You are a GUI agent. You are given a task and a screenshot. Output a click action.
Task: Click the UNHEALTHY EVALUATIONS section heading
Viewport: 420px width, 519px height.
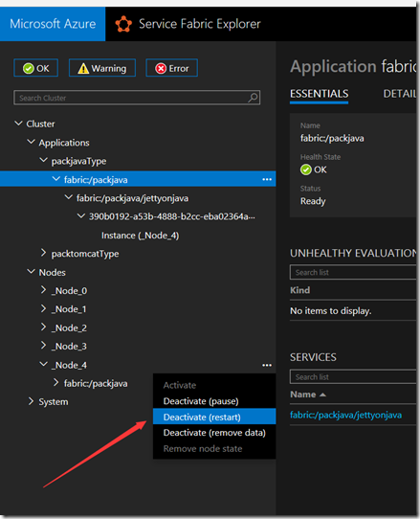point(353,253)
